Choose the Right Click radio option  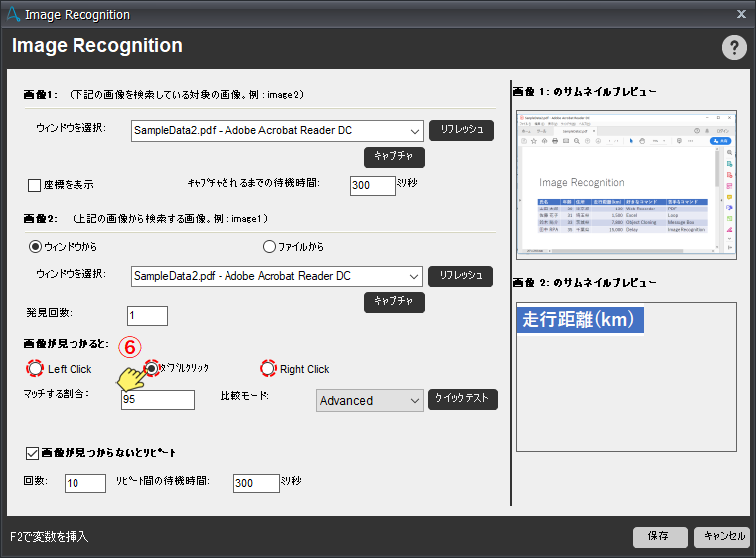coord(268,369)
